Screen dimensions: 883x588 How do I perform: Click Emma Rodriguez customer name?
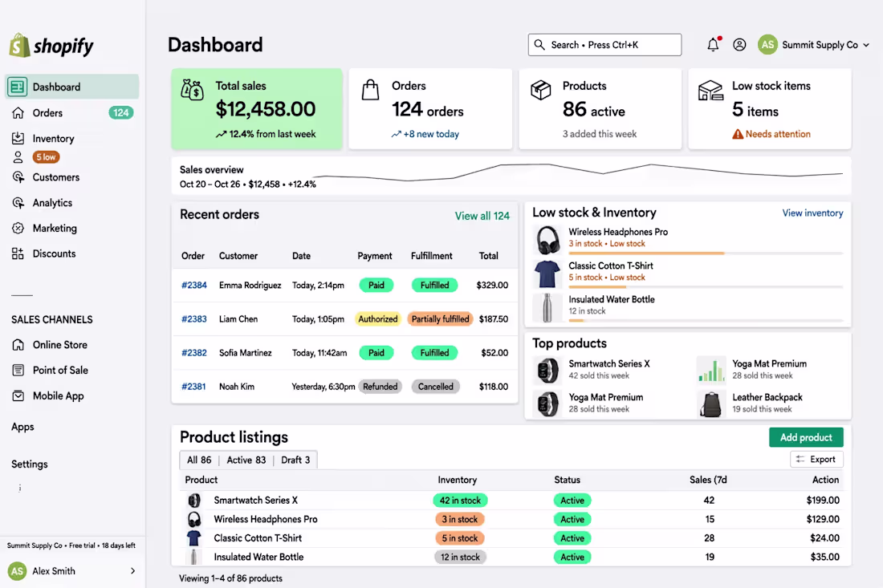[x=250, y=286]
